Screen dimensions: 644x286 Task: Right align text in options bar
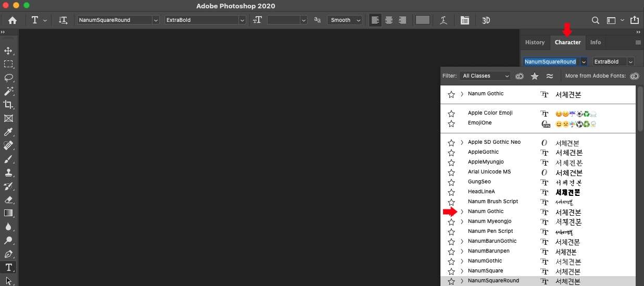pyautogui.click(x=402, y=20)
